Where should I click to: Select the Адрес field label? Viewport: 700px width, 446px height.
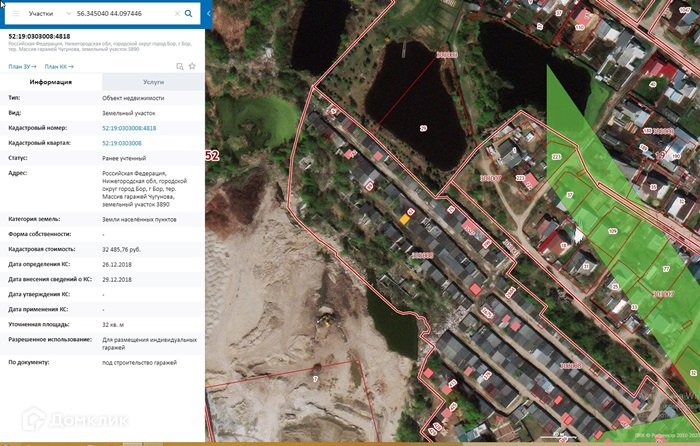pos(17,173)
